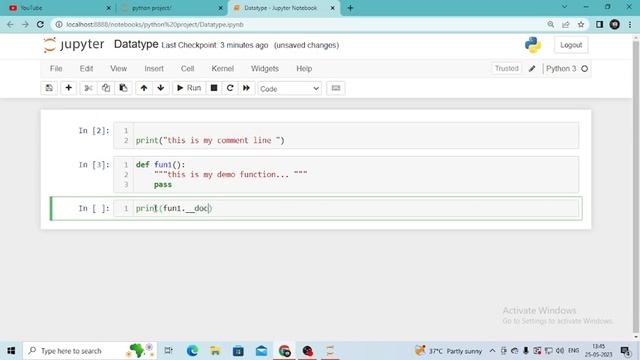Image resolution: width=640 pixels, height=360 pixels.
Task: Open Task View on the taskbar
Action: (x=168, y=351)
